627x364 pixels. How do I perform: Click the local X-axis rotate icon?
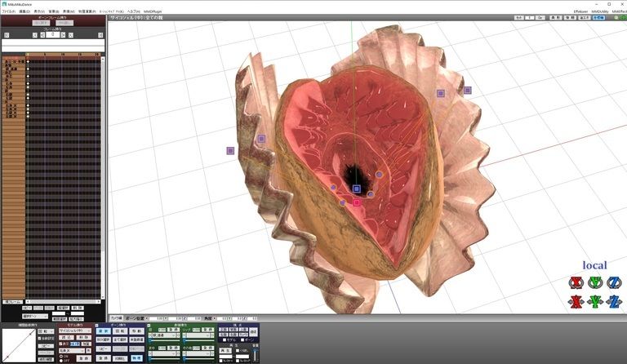(576, 282)
